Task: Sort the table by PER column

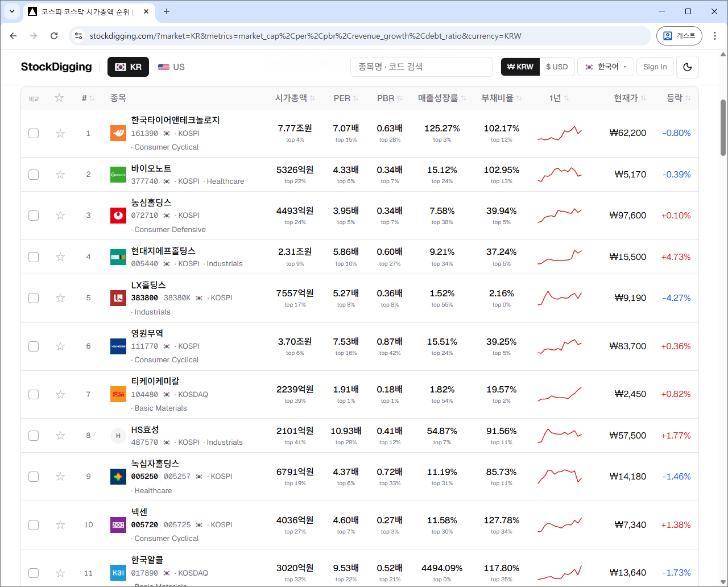Action: coord(346,98)
